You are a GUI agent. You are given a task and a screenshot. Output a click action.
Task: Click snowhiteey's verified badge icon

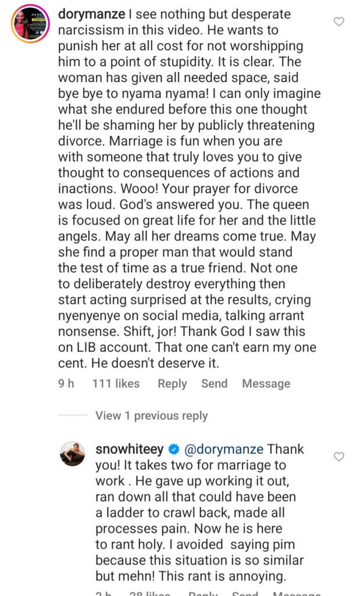pos(173,450)
